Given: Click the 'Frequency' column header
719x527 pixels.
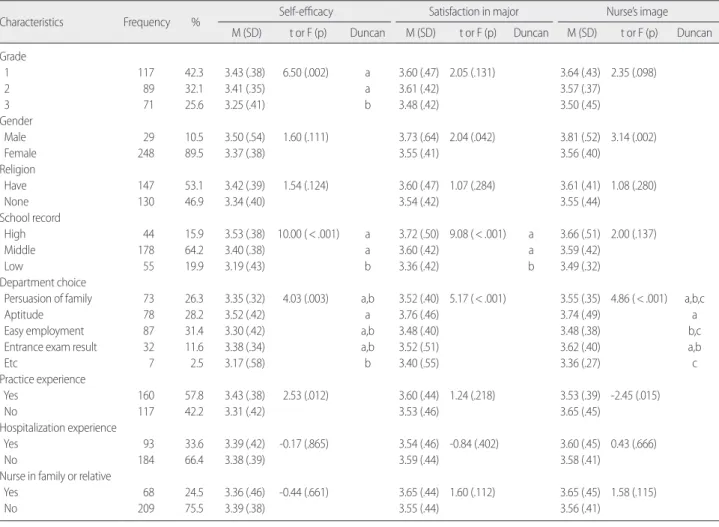Looking at the screenshot, I should click(146, 22).
